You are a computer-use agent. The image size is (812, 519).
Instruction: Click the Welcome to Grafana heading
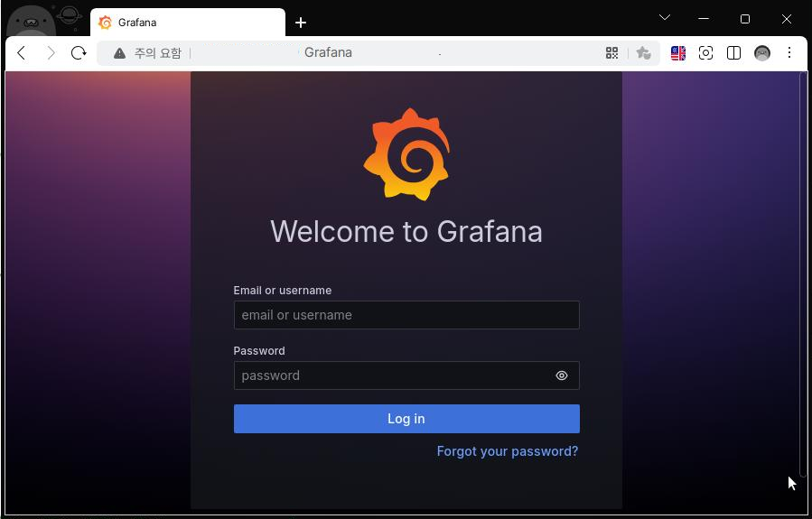pos(406,231)
